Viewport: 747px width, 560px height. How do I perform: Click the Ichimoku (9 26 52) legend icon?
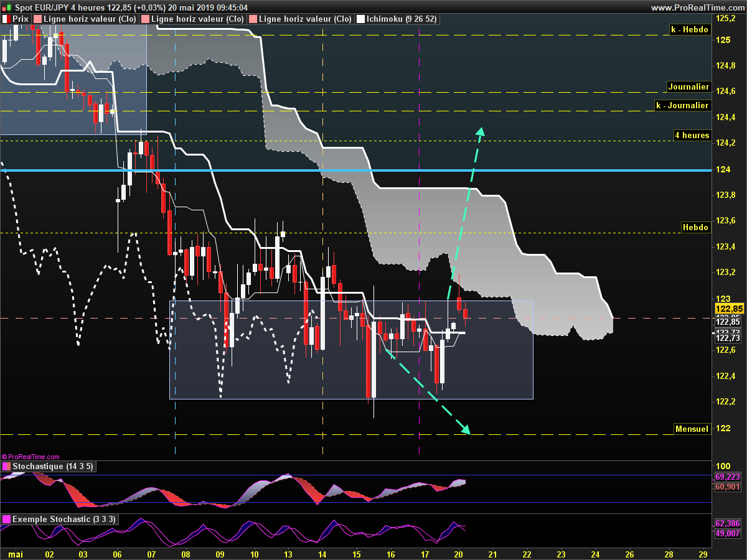pos(360,19)
